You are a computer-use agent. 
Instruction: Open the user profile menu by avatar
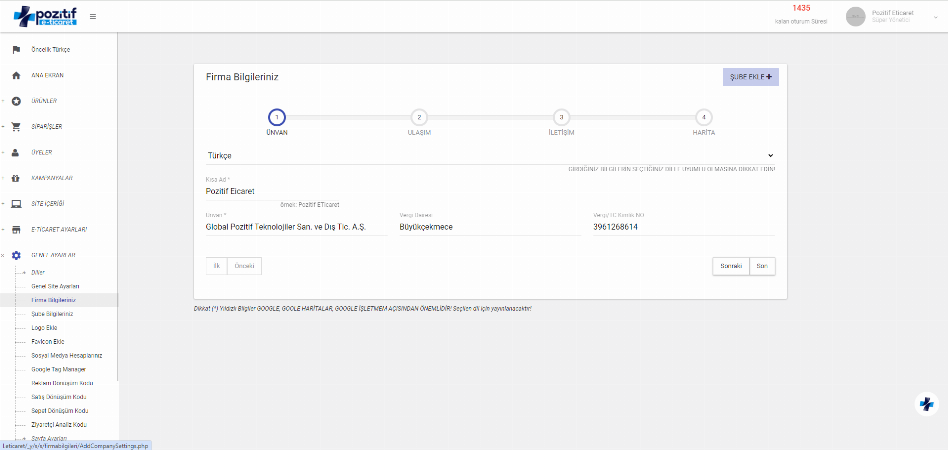coord(855,16)
